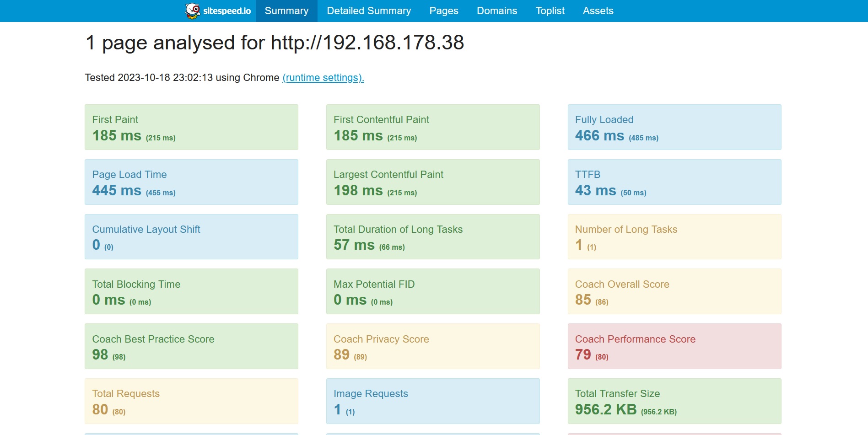Go to the Domains tab

(496, 11)
